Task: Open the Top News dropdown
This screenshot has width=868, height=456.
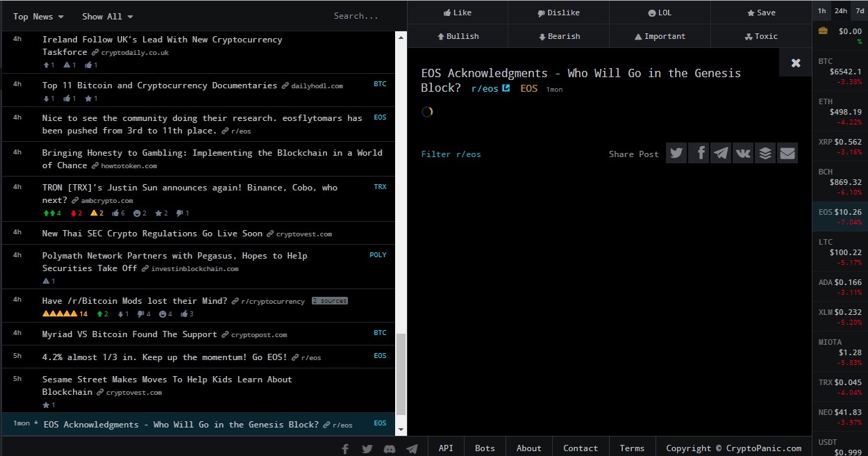Action: [x=39, y=16]
